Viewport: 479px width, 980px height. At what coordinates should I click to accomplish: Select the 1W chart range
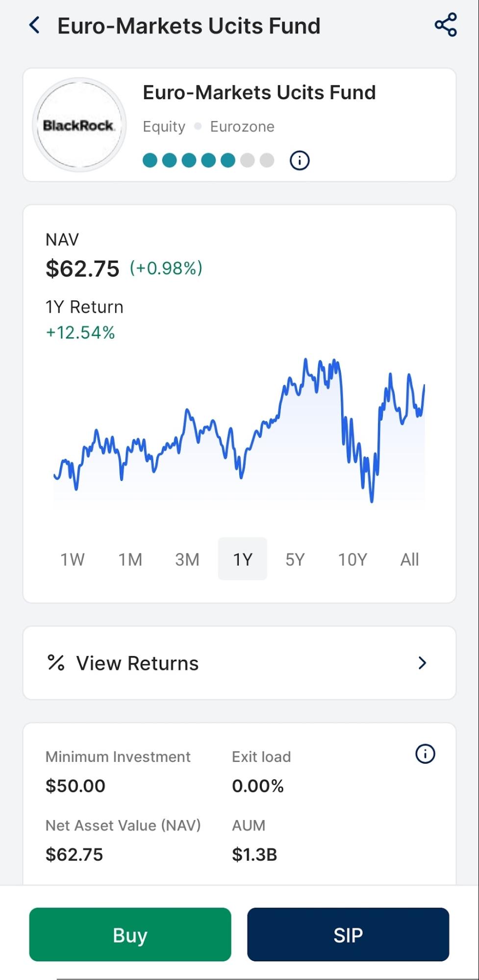click(x=72, y=559)
